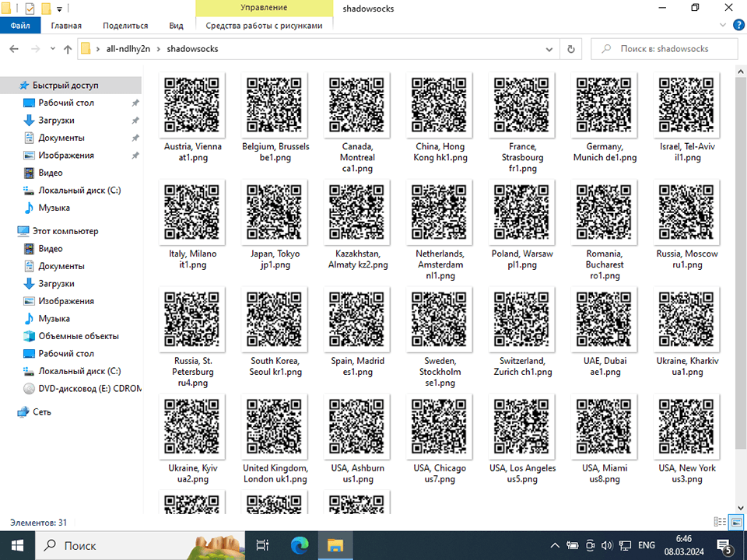The image size is (747, 560).
Task: Open pinned Документы under Быстрый доступ
Action: (61, 138)
